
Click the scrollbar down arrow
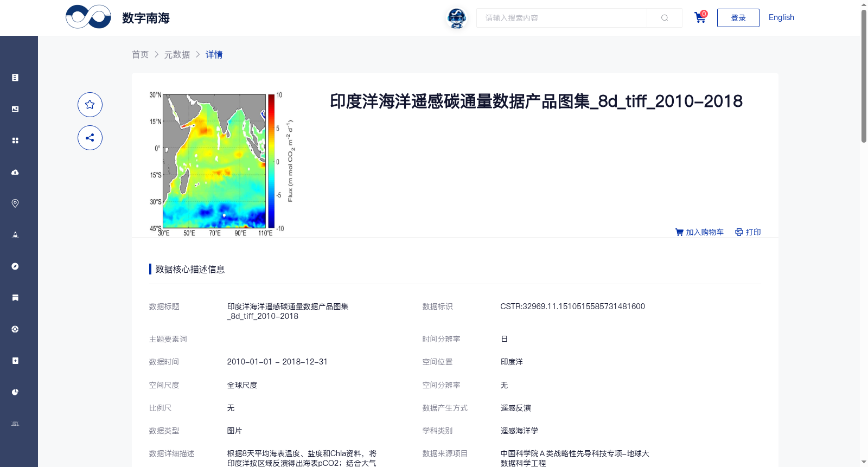coord(864,462)
